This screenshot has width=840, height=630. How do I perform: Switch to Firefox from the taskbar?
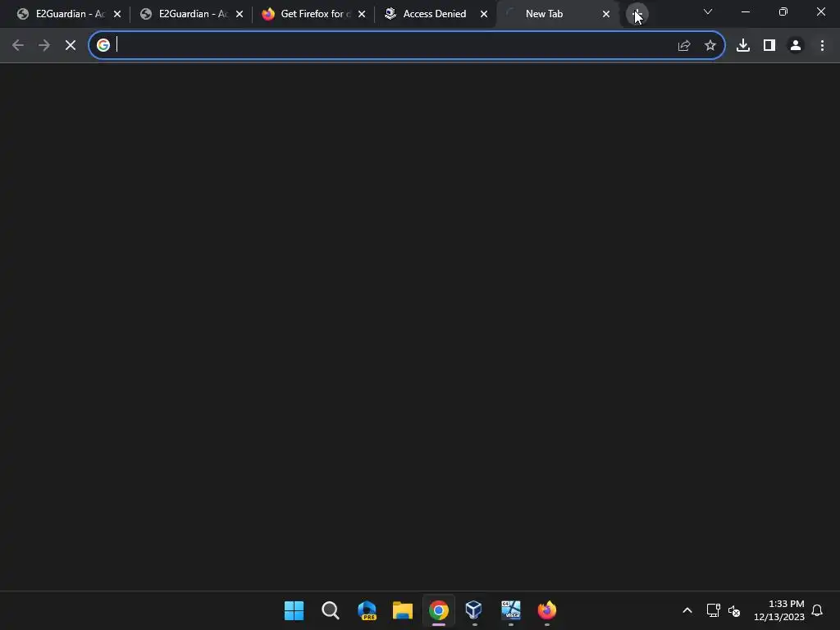click(547, 610)
